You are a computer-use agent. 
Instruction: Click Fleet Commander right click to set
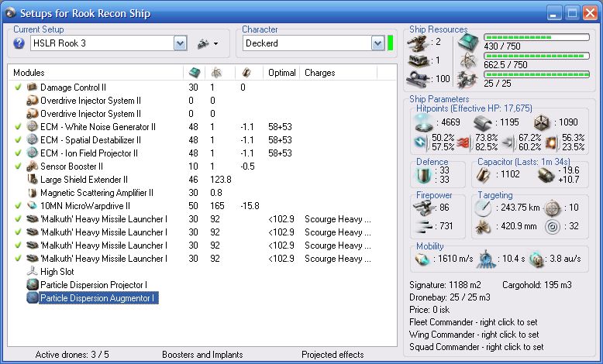tap(474, 322)
